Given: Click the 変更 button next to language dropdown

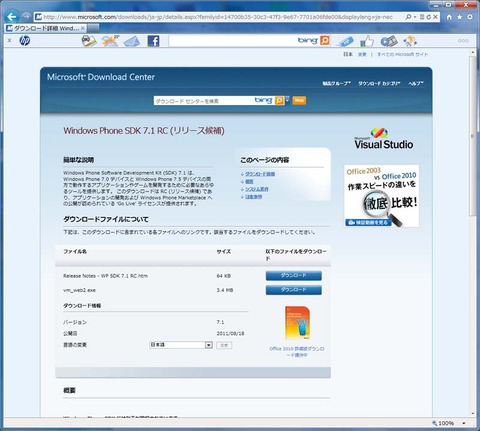Looking at the screenshot, I should (224, 345).
